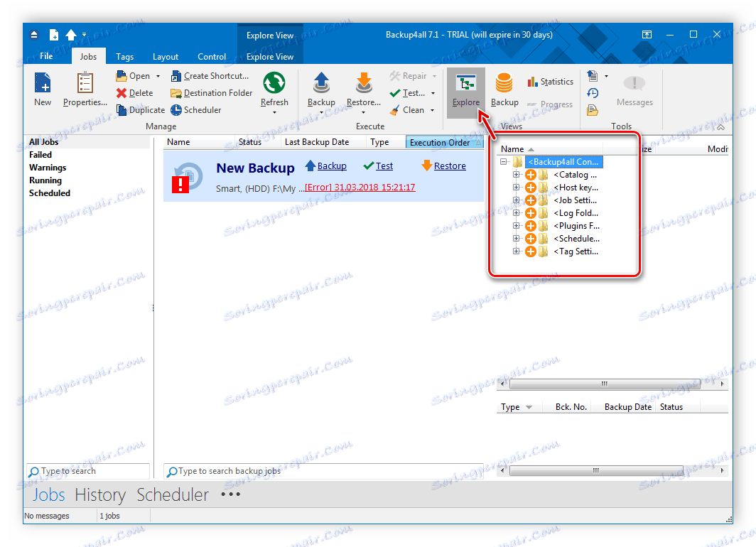Screen dimensions: 756x547
Task: Select the Jobs ribbon tab
Action: point(88,56)
